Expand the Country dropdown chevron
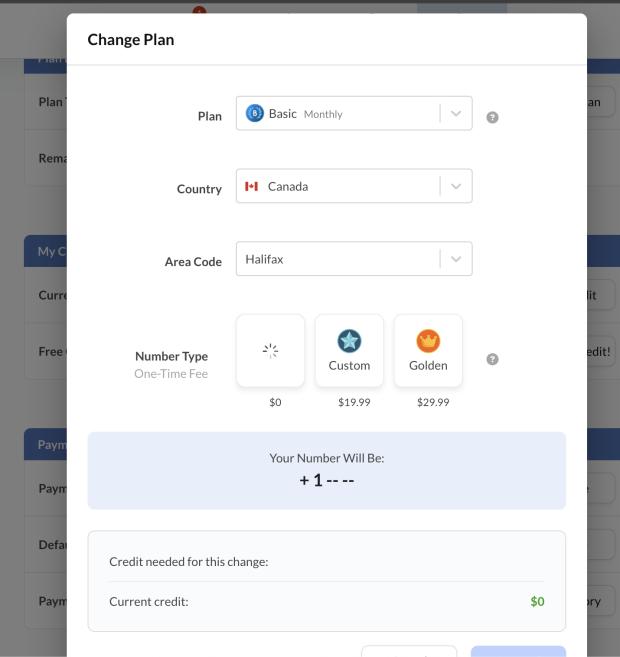 click(x=456, y=186)
